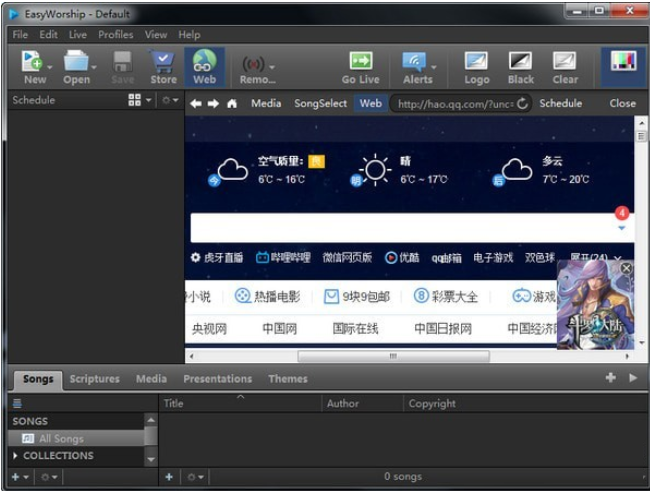Image resolution: width=650 pixels, height=491 pixels.
Task: Expand the Alerts dropdown arrow
Action: tap(434, 67)
